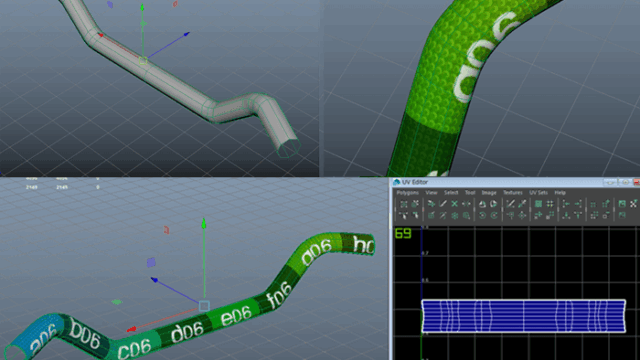Click the solid green square layout icon
The width and height of the screenshot is (640, 360).
[x=538, y=204]
